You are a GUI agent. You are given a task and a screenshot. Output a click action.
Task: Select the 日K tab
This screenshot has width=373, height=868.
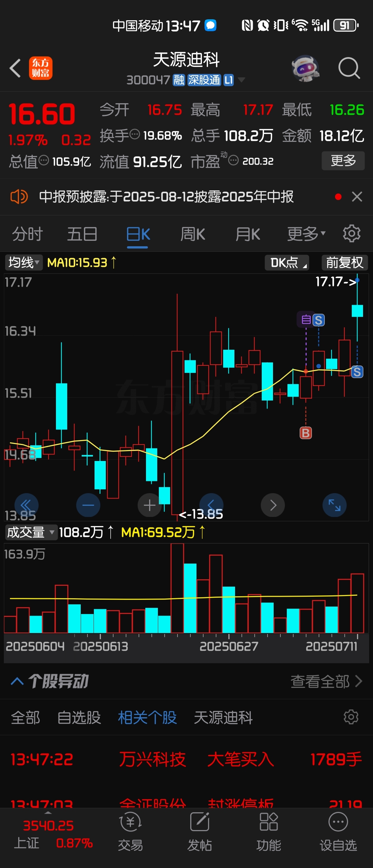(138, 234)
